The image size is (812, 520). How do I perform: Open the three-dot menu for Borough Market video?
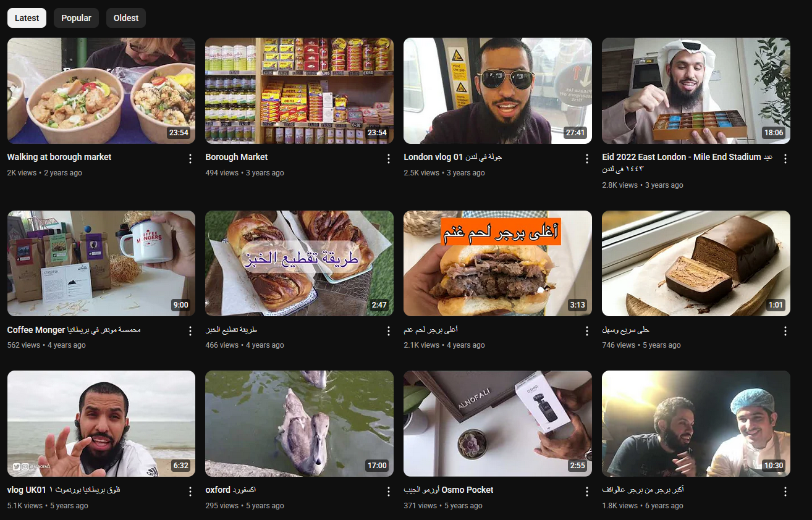pos(389,159)
